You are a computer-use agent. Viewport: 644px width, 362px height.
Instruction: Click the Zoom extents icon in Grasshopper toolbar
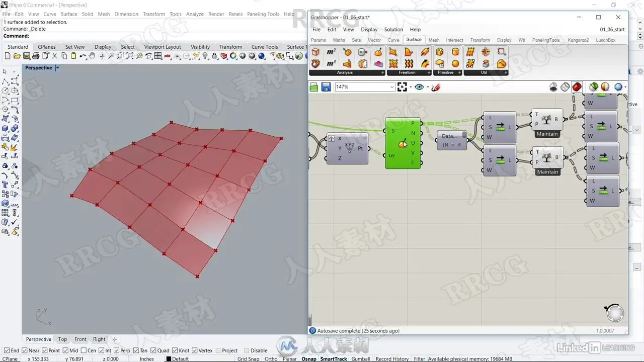click(402, 87)
